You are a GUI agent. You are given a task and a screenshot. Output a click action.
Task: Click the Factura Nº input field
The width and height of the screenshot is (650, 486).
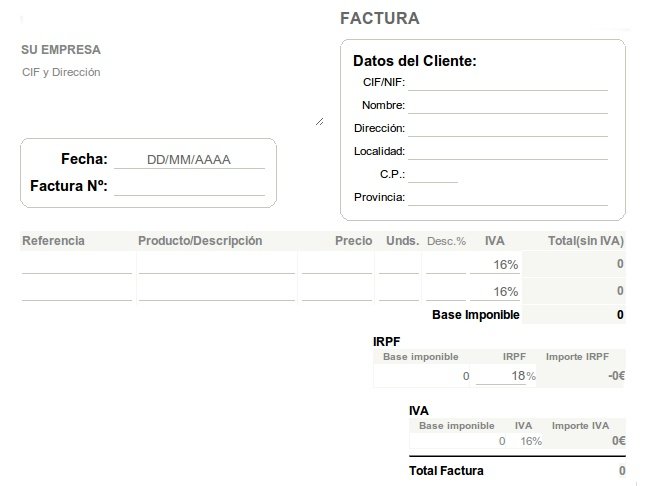click(x=189, y=186)
